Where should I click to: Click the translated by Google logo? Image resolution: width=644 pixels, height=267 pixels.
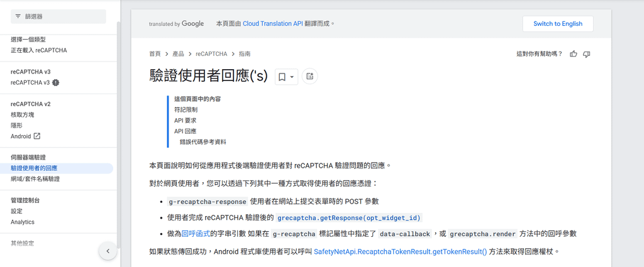click(176, 24)
